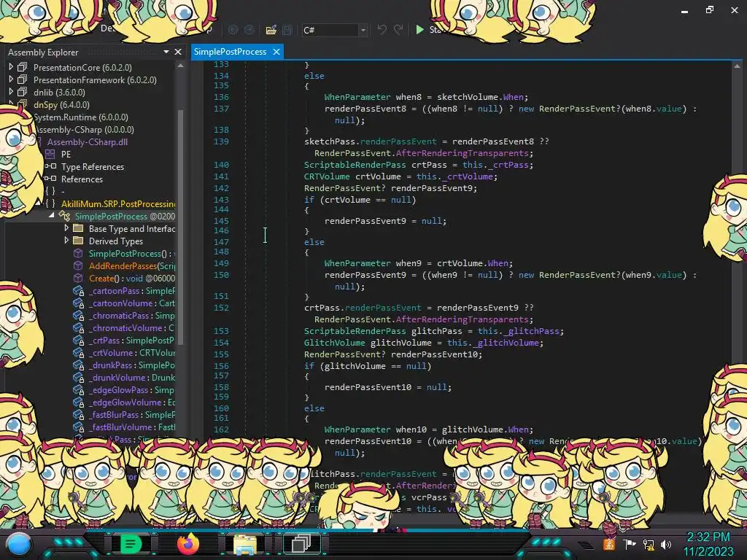Select System.Runtime (6.0.0.0) assembly
Screen dimensions: 747x560
pyautogui.click(x=80, y=117)
